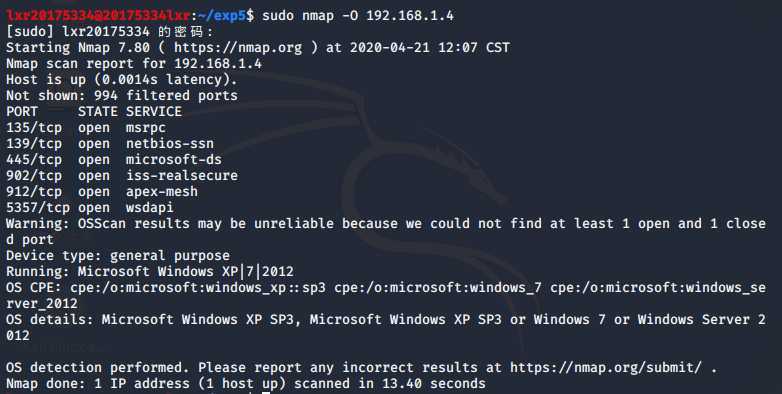Click the msrpc service name
This screenshot has width=782, height=394.
tap(146, 128)
